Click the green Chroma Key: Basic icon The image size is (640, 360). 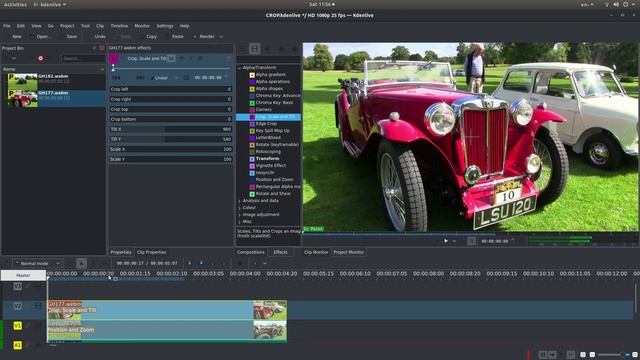pos(252,103)
